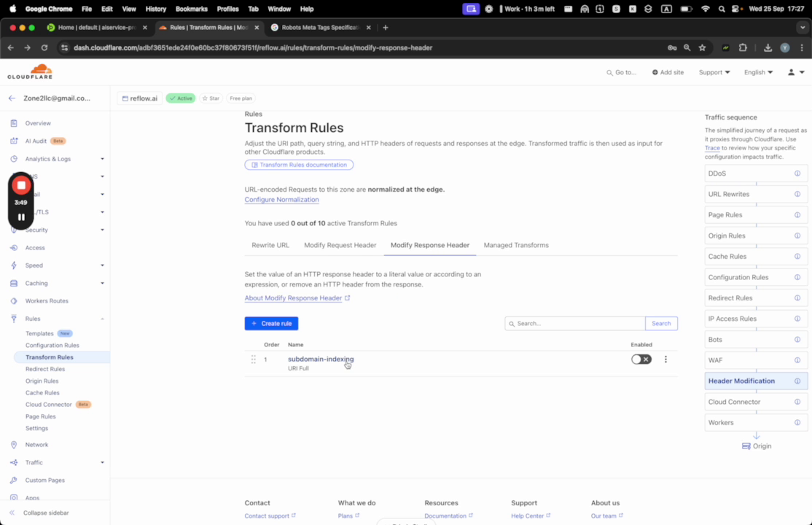Enable the subdomain-indexing rule toggle
Image resolution: width=812 pixels, height=525 pixels.
640,359
